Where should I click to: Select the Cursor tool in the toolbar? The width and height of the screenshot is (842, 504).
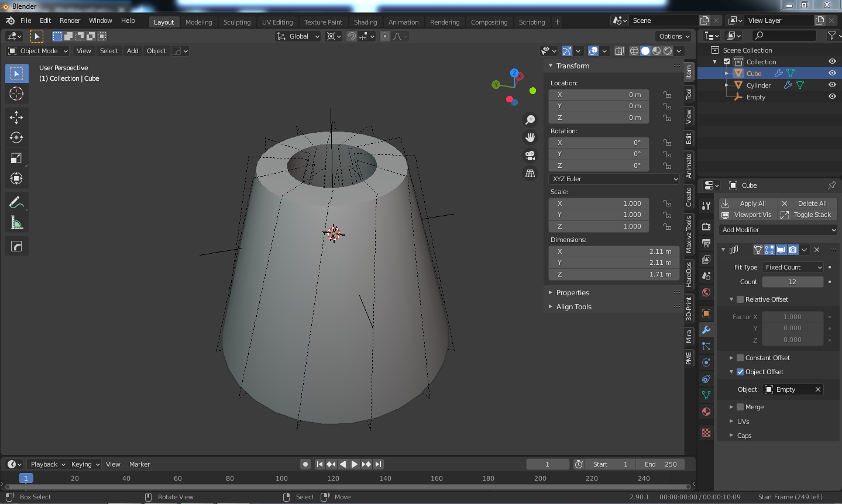pos(16,94)
